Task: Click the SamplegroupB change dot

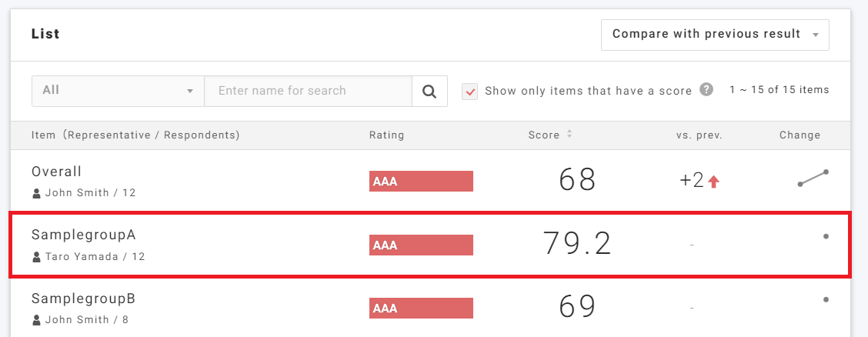Action: tap(826, 299)
